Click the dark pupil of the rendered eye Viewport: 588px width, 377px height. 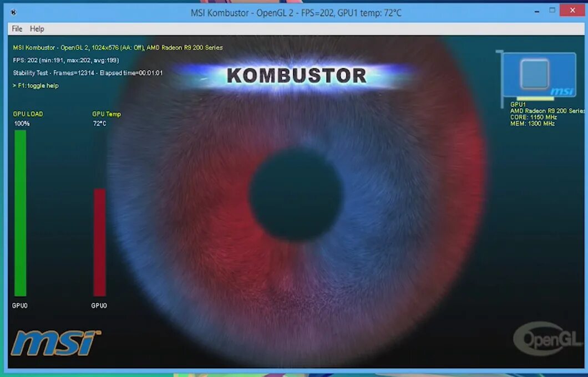pos(296,194)
